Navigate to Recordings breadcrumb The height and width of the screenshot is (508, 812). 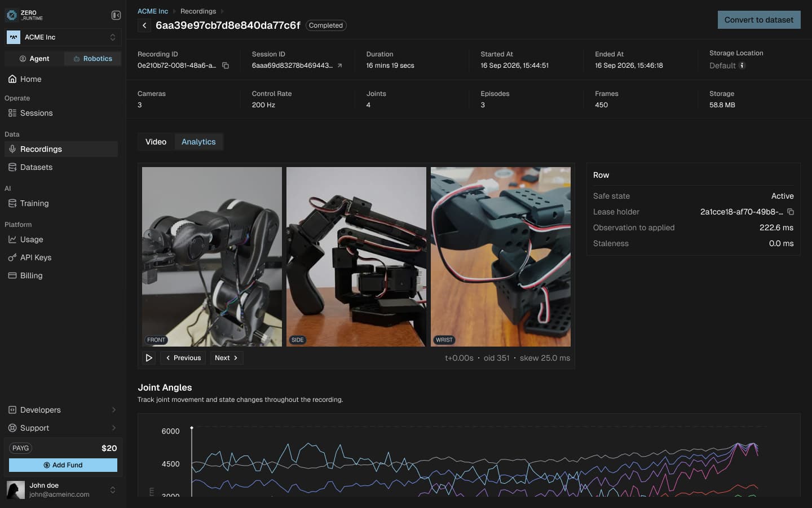pyautogui.click(x=198, y=11)
